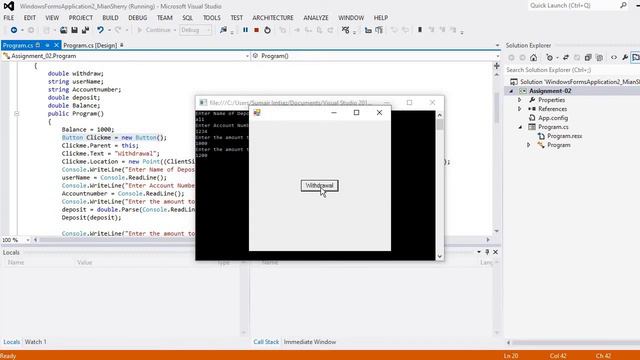Open the HELP menu

pyautogui.click(x=380, y=18)
